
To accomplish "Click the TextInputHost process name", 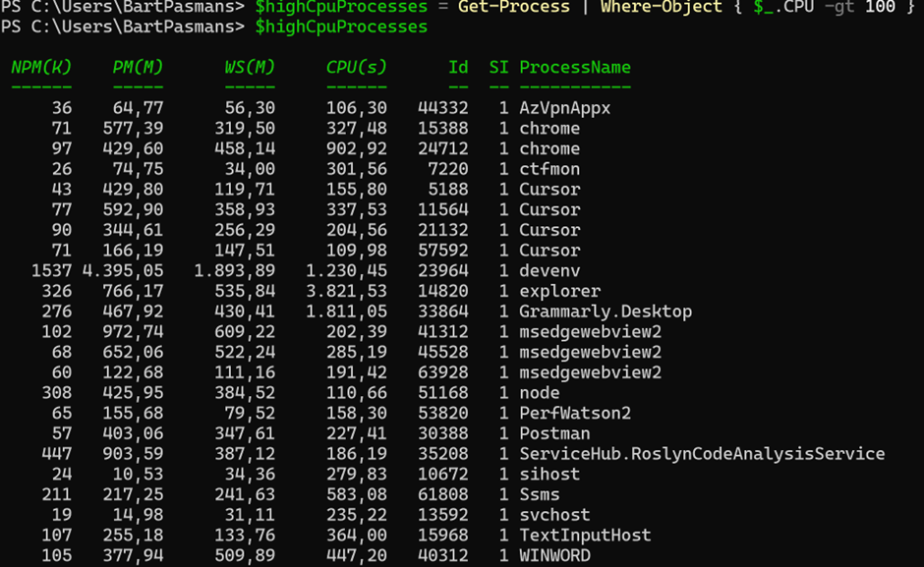I will coord(585,536).
